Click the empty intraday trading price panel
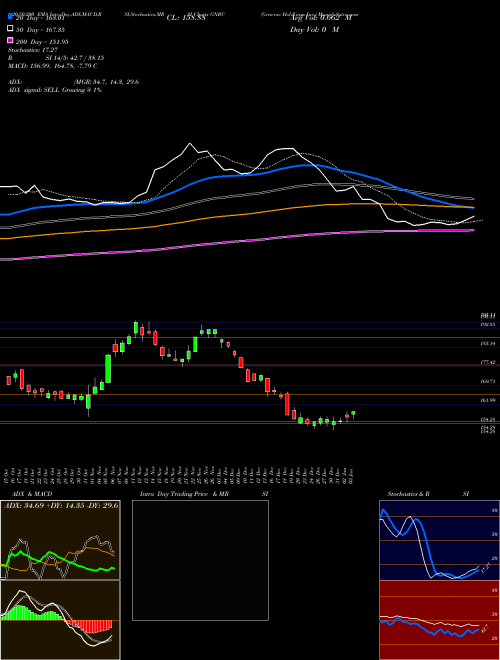 click(x=200, y=560)
